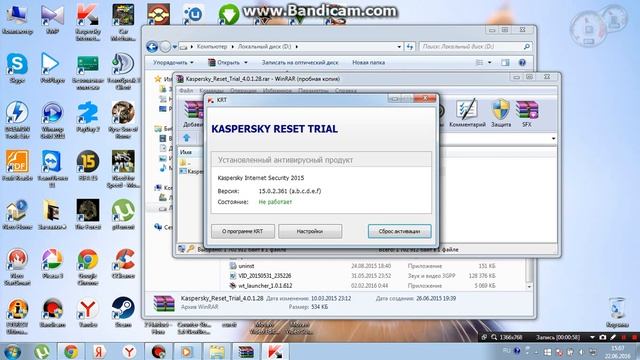Expand the Открыть dropdown arrow
Viewport: 640px width, 360px height.
pyautogui.click(x=246, y=62)
